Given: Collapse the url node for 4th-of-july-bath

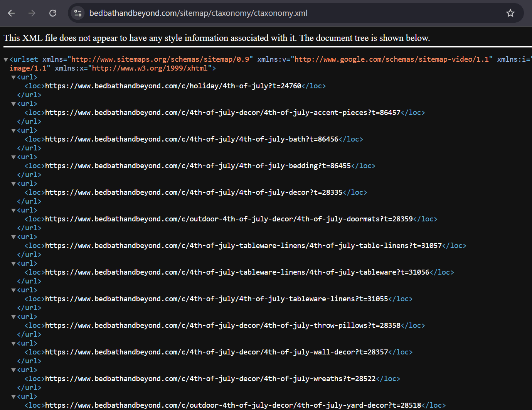Looking at the screenshot, I should pos(13,131).
